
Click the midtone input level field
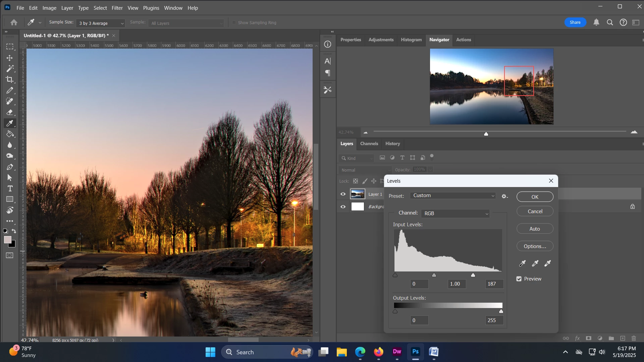coord(457,284)
